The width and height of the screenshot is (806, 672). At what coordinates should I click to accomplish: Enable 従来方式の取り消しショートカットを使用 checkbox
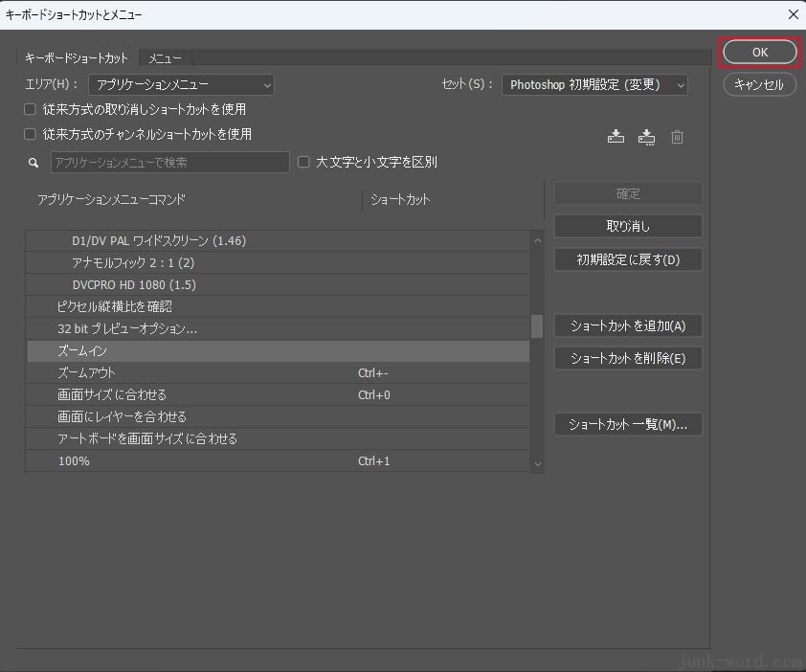click(x=31, y=109)
